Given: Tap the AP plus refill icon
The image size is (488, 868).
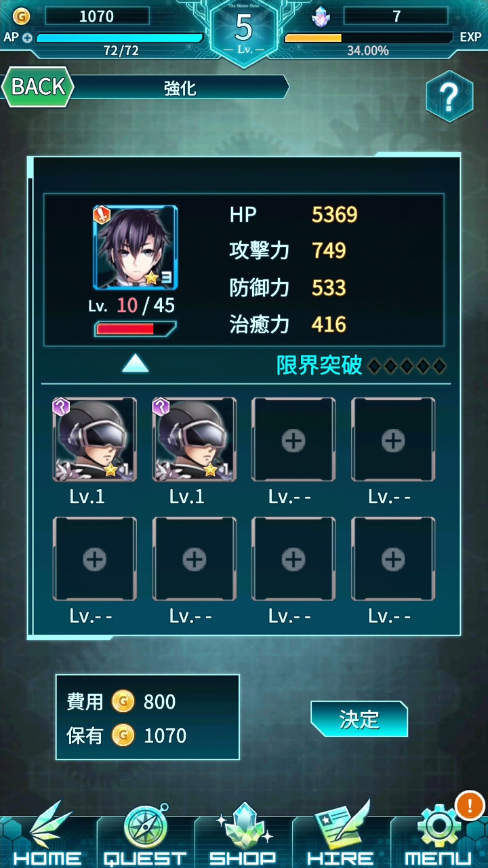Looking at the screenshot, I should pyautogui.click(x=27, y=37).
